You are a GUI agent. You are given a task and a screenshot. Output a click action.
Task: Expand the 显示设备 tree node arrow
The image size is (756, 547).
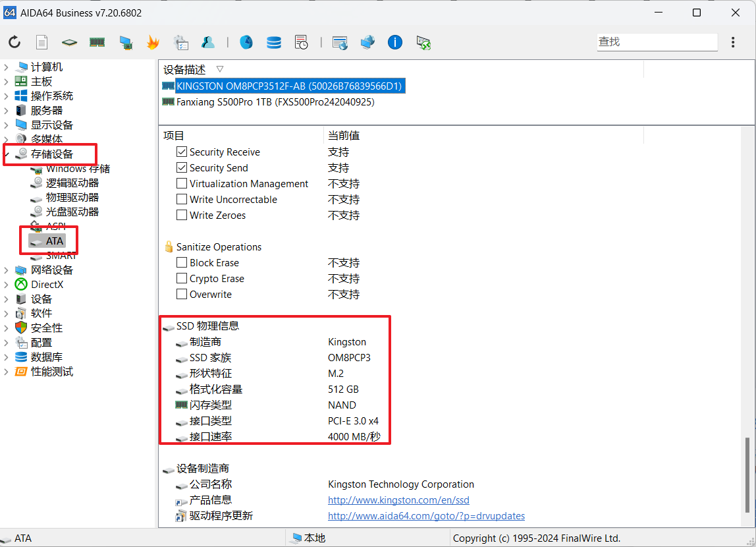click(7, 125)
